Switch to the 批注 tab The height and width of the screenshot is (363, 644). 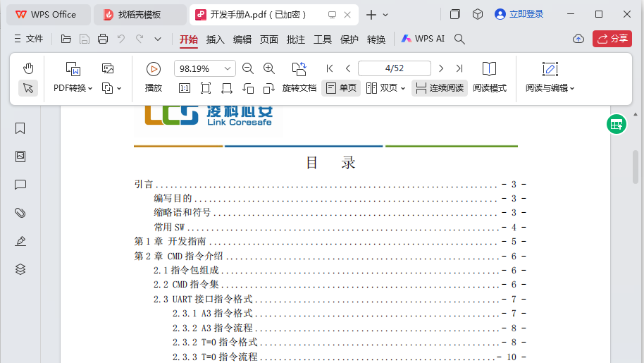296,39
